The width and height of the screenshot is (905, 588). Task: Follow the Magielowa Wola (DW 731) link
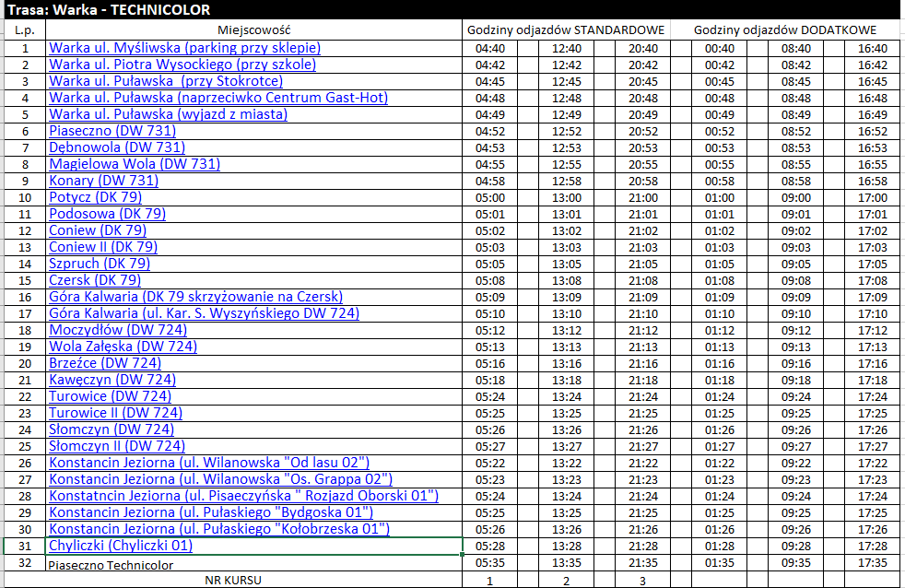tap(135, 164)
